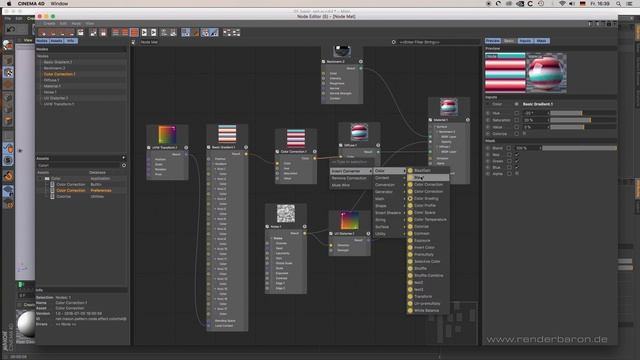
Task: Click circular button on Material.1 node header
Action: 468,120
